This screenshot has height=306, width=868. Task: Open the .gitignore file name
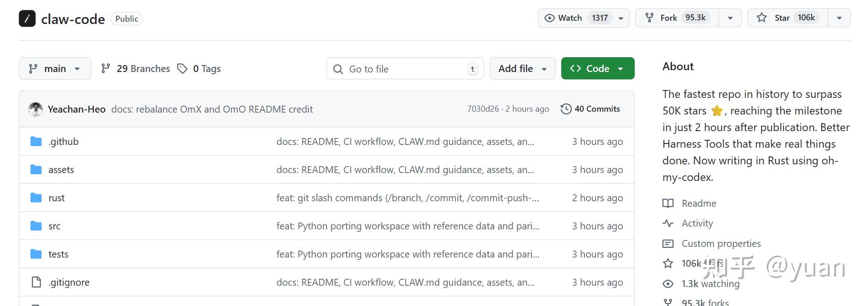coord(69,282)
